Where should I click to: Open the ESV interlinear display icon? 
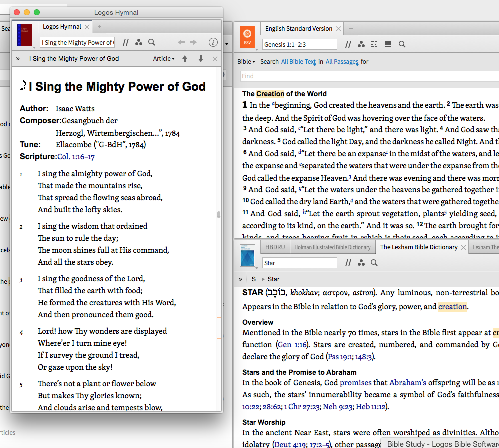point(374,44)
